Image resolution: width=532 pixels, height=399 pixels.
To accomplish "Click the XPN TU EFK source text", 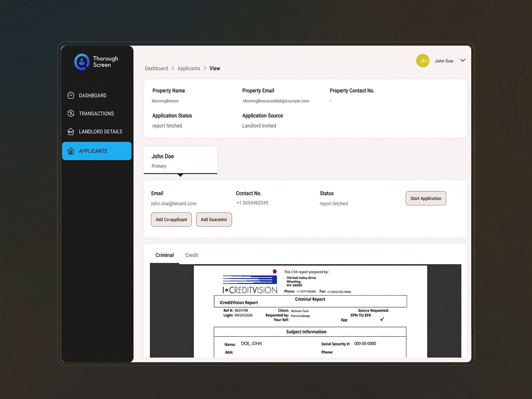I will click(x=360, y=315).
